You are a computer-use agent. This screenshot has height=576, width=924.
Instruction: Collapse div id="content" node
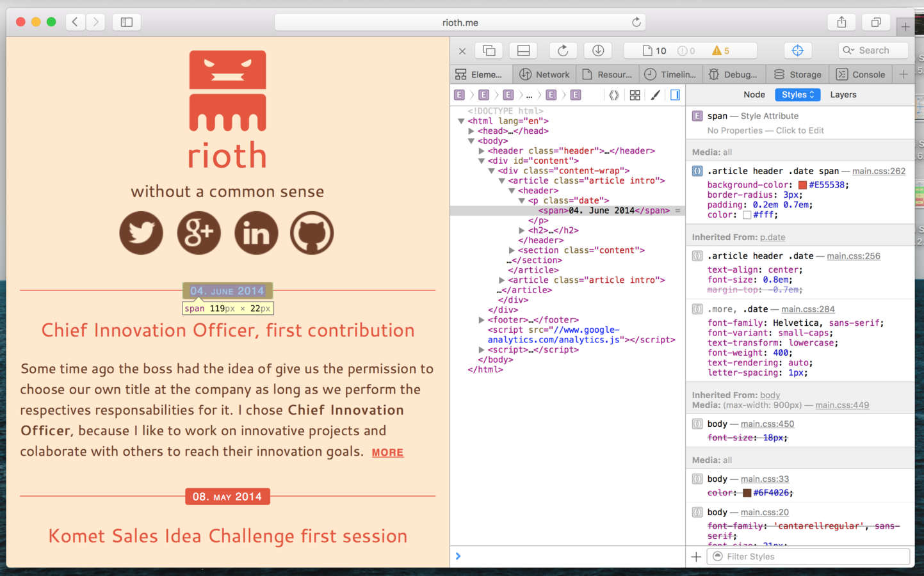coord(482,161)
